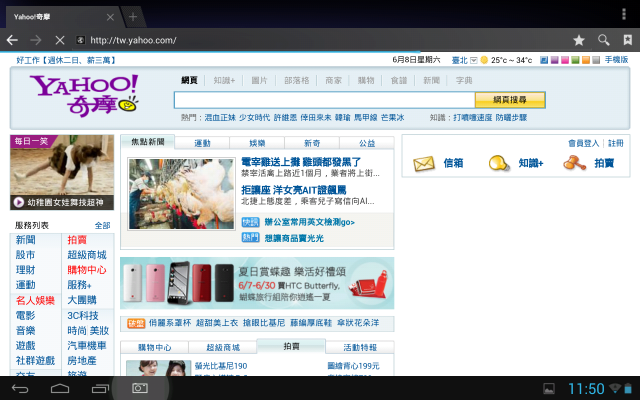Select the green theme color swatch
The height and width of the screenshot is (400, 640).
click(575, 60)
